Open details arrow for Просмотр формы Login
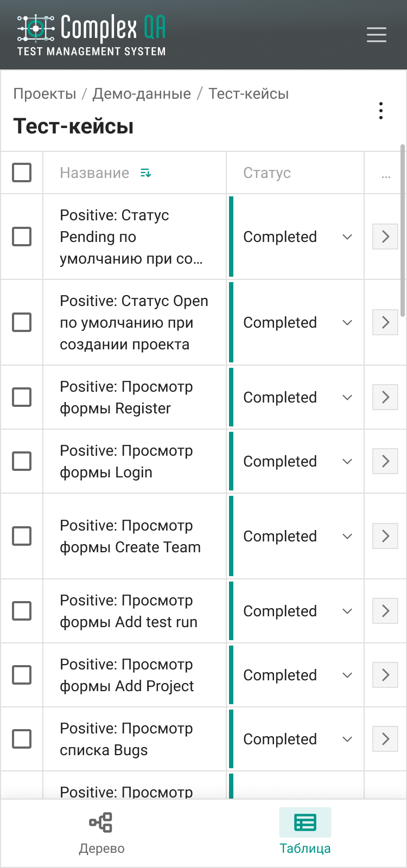The height and width of the screenshot is (868, 407). tap(385, 461)
